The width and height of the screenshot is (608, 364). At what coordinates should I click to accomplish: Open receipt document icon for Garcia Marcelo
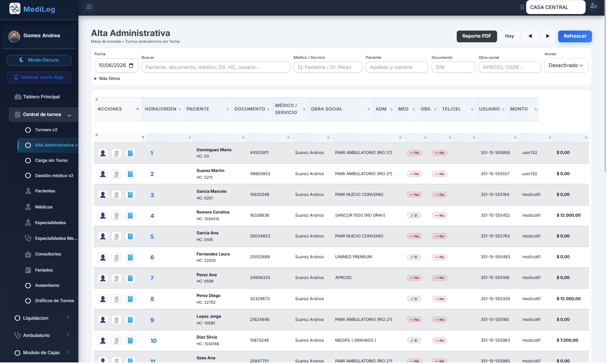(x=116, y=195)
